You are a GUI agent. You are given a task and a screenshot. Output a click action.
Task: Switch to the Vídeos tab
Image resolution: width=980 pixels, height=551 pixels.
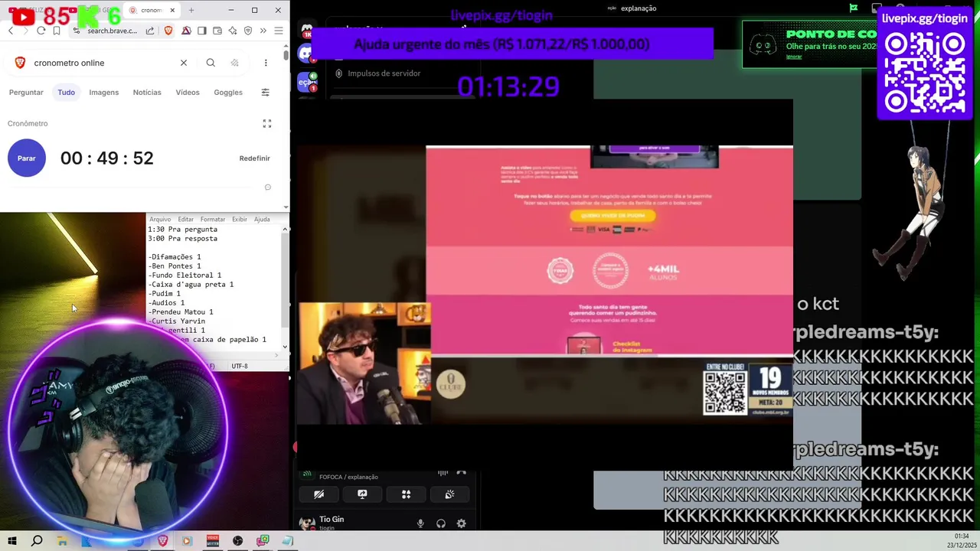pyautogui.click(x=188, y=93)
